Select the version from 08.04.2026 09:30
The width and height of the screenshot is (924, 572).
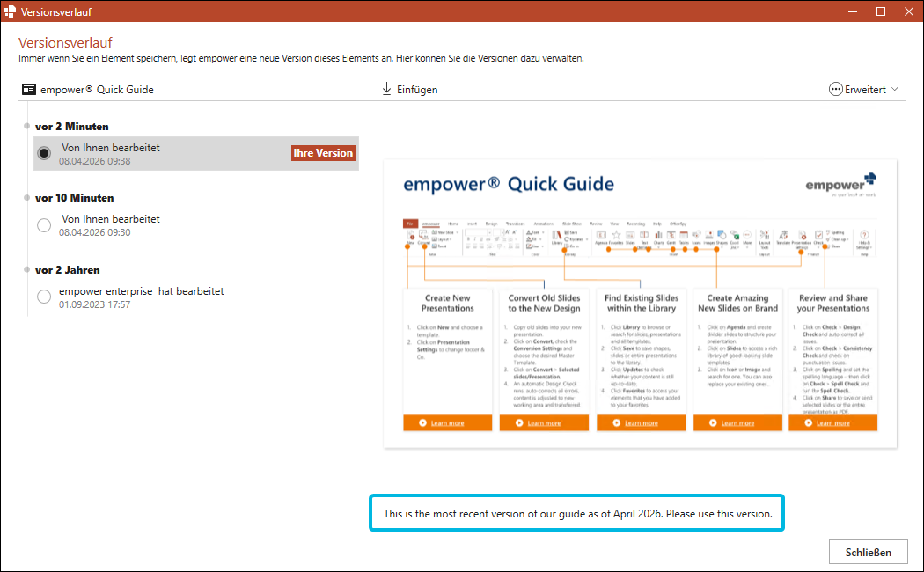(44, 225)
